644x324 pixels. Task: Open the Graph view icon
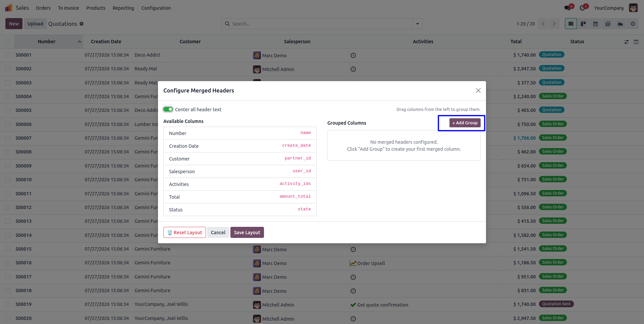coord(620,24)
